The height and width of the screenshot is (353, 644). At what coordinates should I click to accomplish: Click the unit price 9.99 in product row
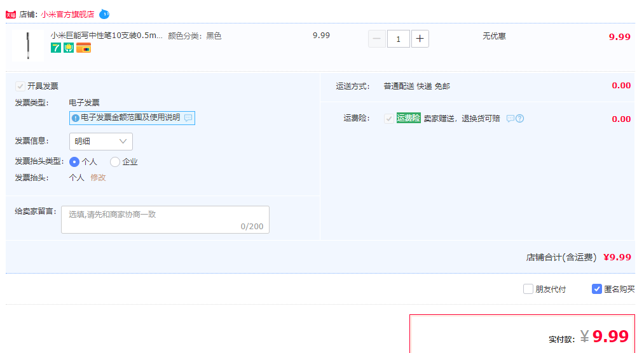pos(321,36)
